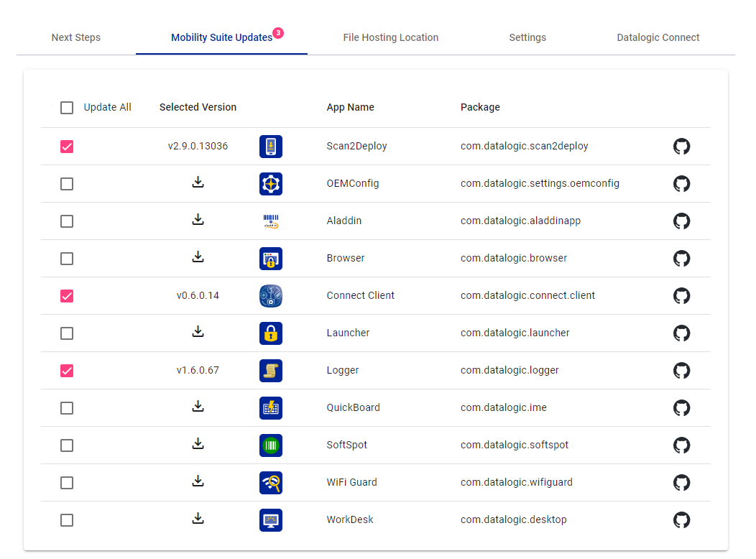756x559 pixels.
Task: Open the GitHub link for Launcher
Action: pos(681,333)
